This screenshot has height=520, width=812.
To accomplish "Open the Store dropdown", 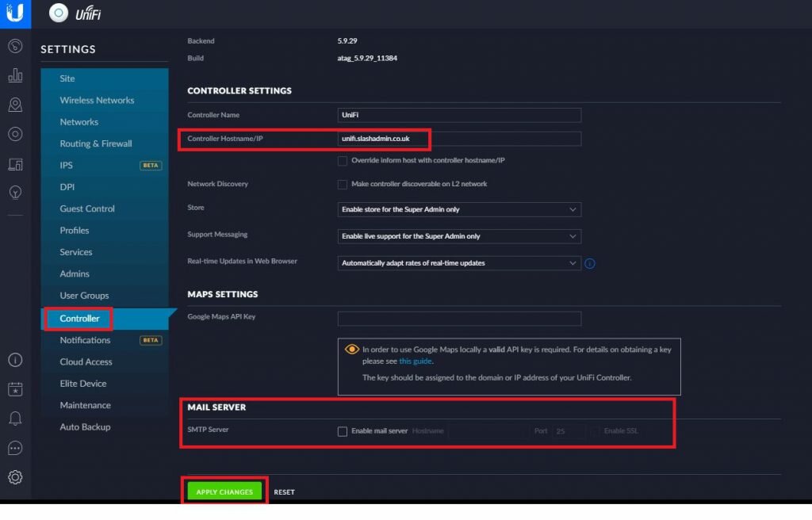I will [x=459, y=210].
